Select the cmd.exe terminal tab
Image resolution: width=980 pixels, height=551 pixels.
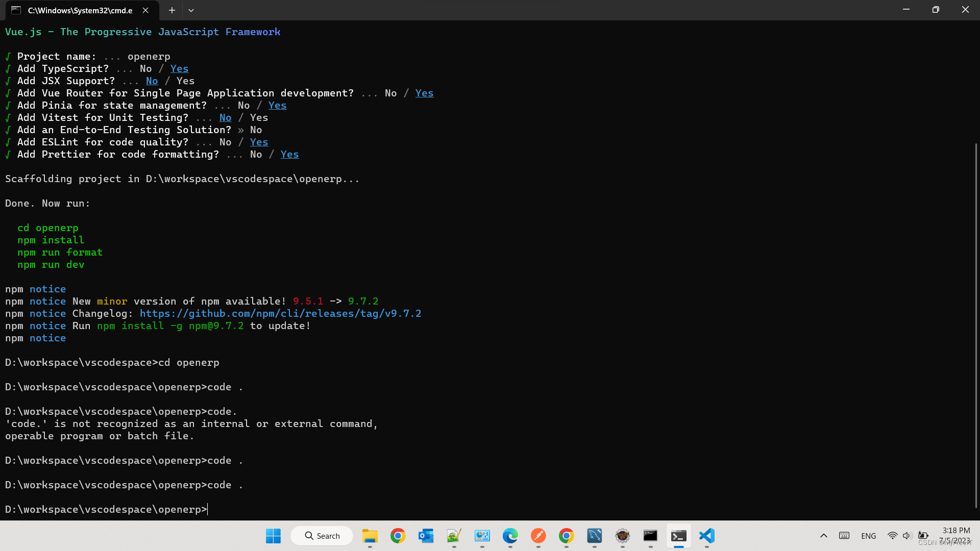click(80, 10)
